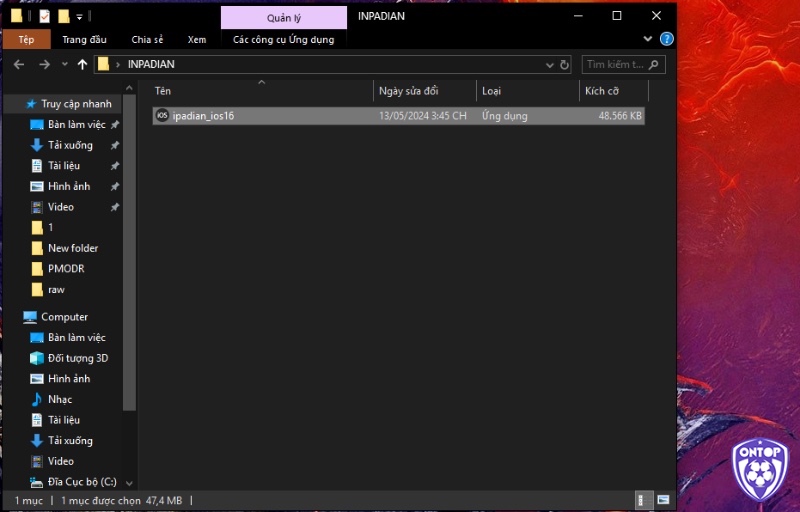
Task: Go forward with the right arrow button
Action: coord(44,64)
